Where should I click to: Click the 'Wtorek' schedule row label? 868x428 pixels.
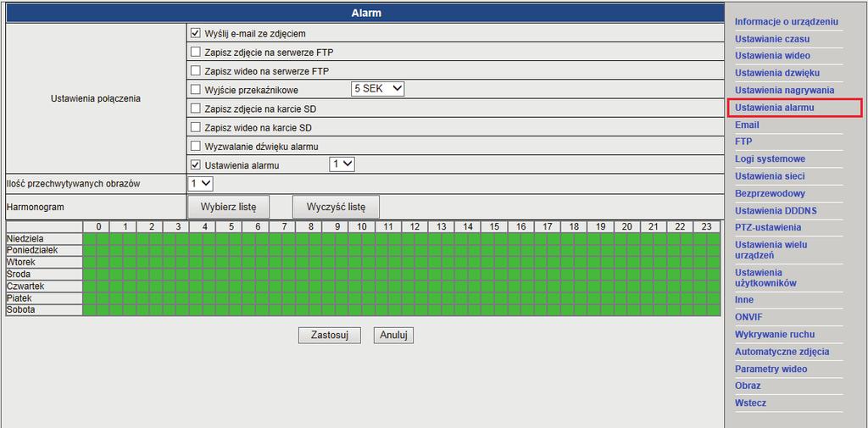(21, 262)
